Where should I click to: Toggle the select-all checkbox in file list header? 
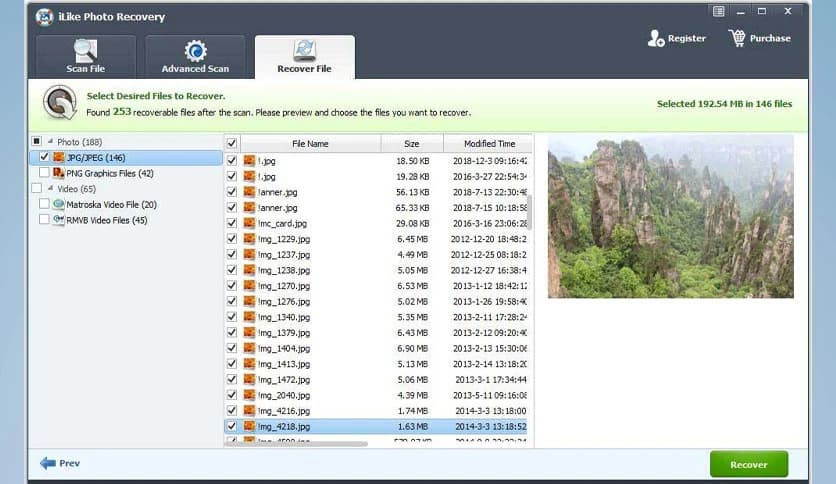[231, 143]
